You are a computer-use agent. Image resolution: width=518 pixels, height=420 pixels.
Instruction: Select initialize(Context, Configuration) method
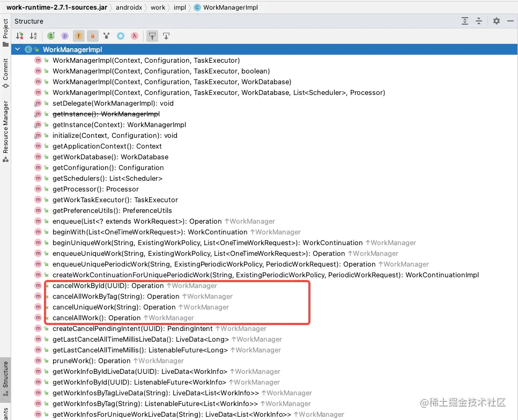(115, 136)
